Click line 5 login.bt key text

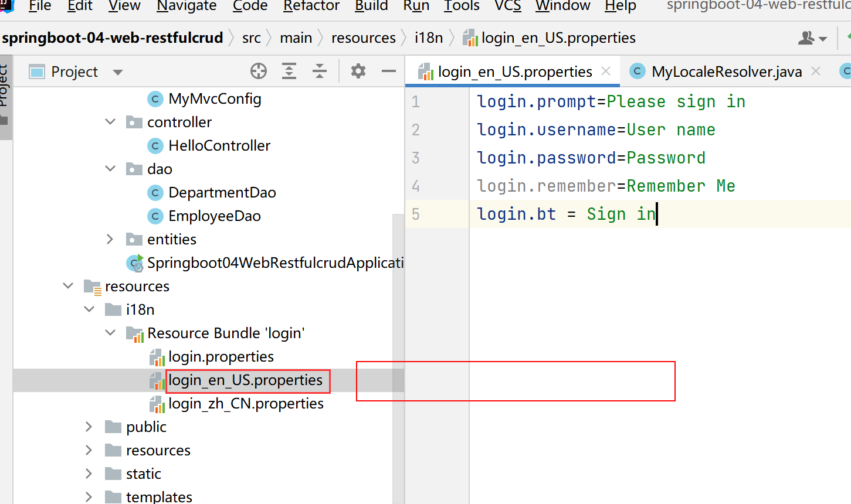(x=517, y=214)
